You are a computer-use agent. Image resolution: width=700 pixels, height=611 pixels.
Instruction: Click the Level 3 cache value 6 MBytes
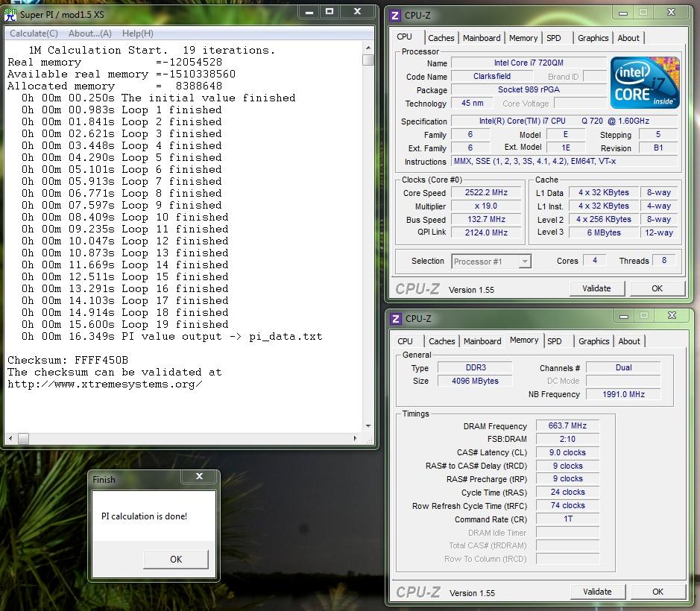[604, 232]
